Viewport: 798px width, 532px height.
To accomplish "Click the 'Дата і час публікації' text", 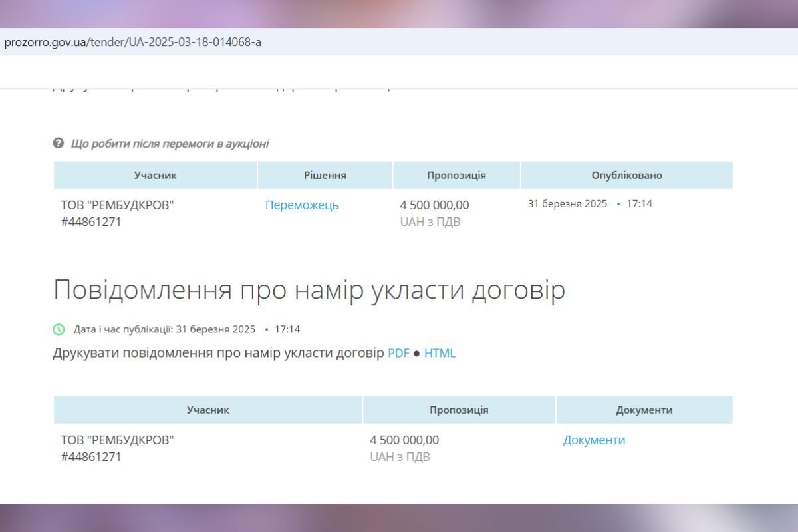I will tap(123, 329).
